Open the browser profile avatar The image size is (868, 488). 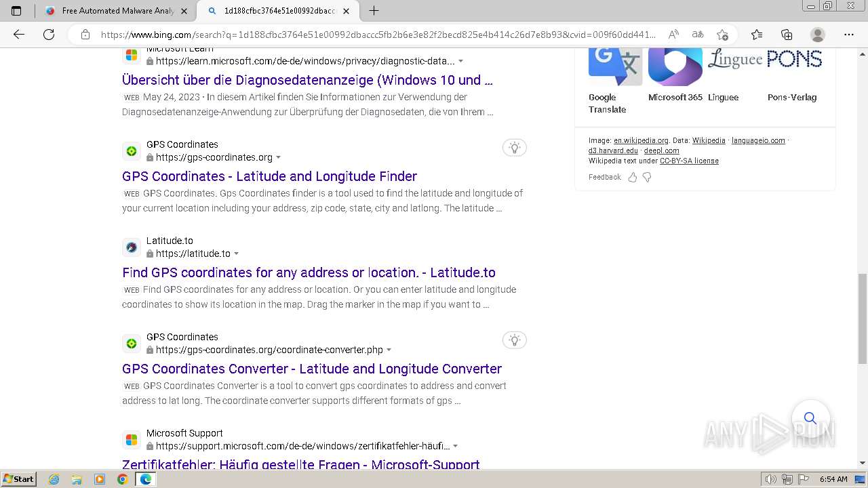tap(818, 35)
